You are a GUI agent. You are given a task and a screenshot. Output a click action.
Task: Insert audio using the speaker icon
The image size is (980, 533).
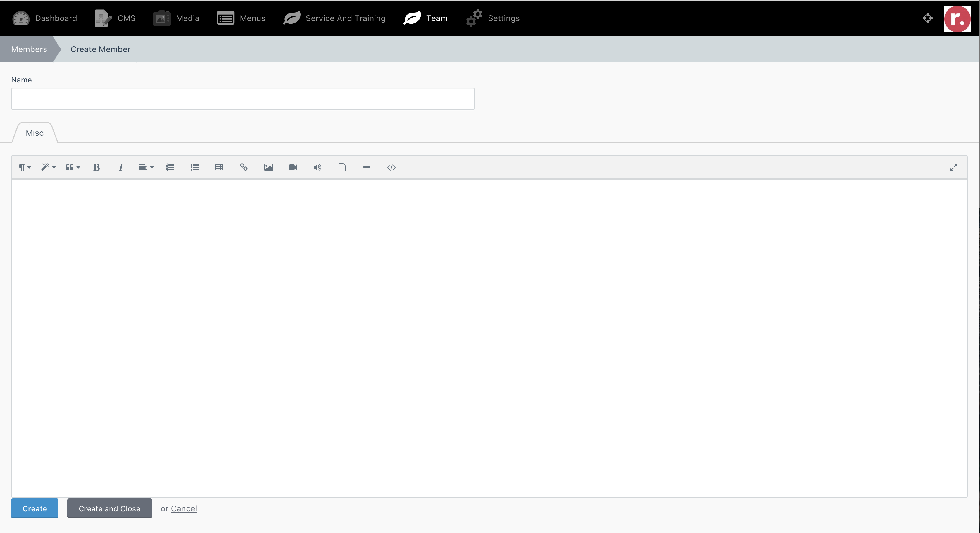pyautogui.click(x=317, y=168)
